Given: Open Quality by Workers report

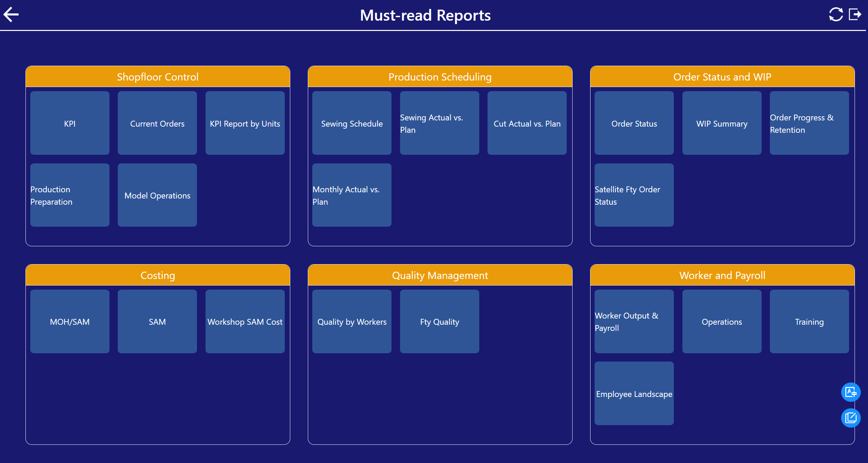Looking at the screenshot, I should point(352,322).
